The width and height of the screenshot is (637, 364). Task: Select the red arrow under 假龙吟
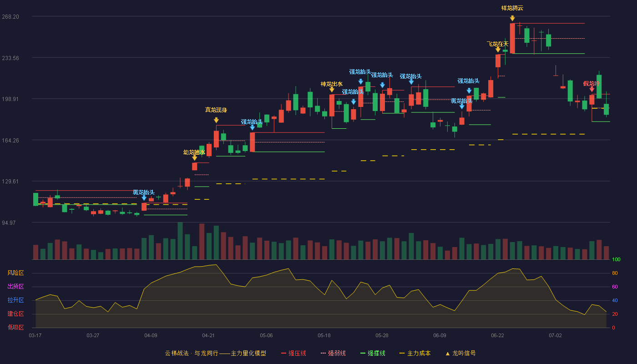pos(592,90)
